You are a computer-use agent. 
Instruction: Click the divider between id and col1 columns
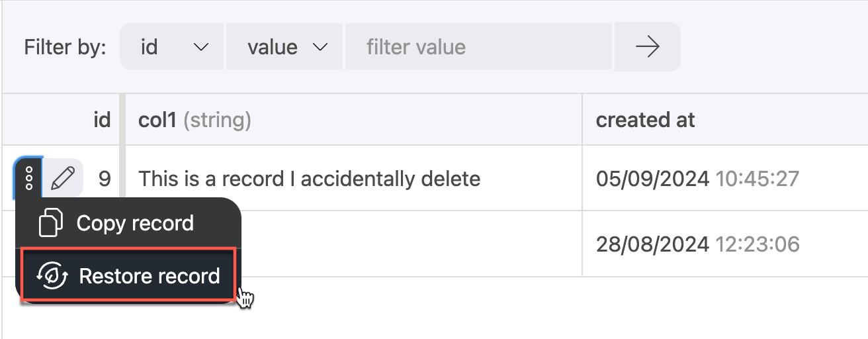click(x=122, y=120)
